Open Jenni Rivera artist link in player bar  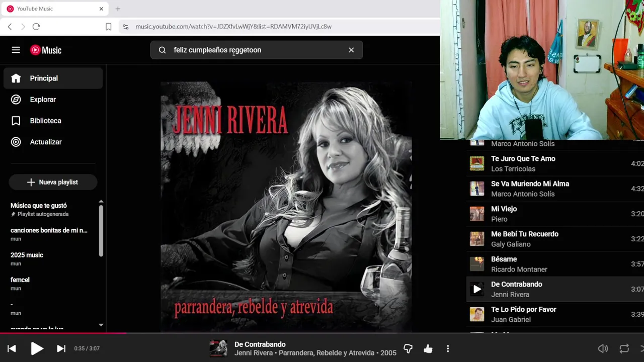pyautogui.click(x=254, y=353)
